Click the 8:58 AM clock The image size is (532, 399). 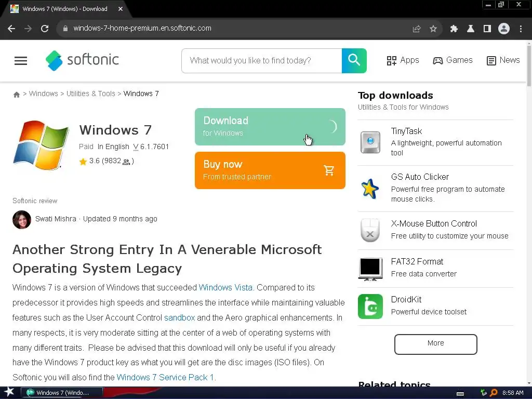tap(513, 393)
